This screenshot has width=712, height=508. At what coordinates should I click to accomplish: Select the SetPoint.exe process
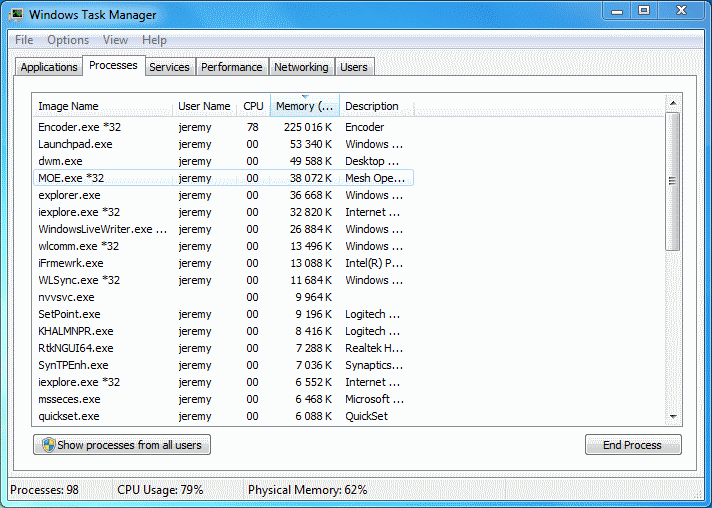223,314
